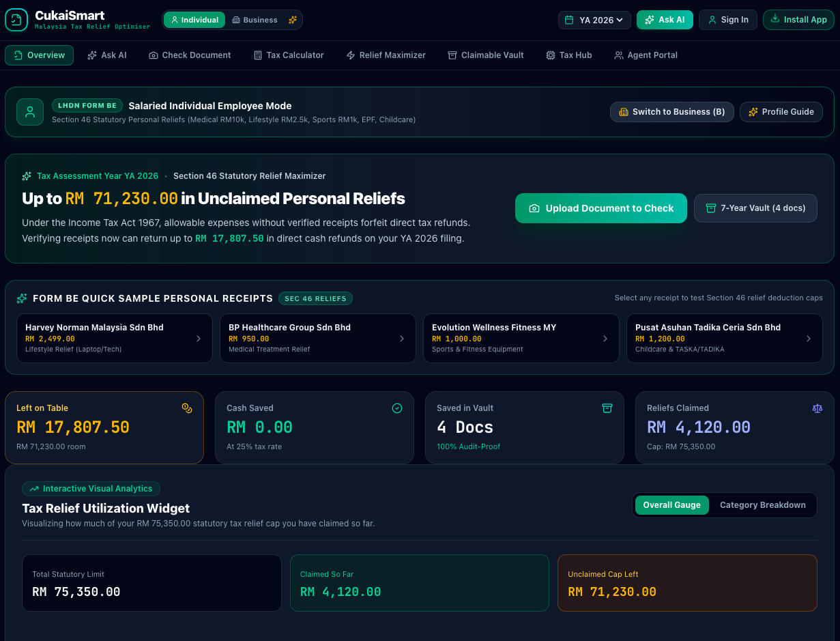This screenshot has width=840, height=641.
Task: Click the archive icon on Saved in Vault card
Action: tap(607, 408)
